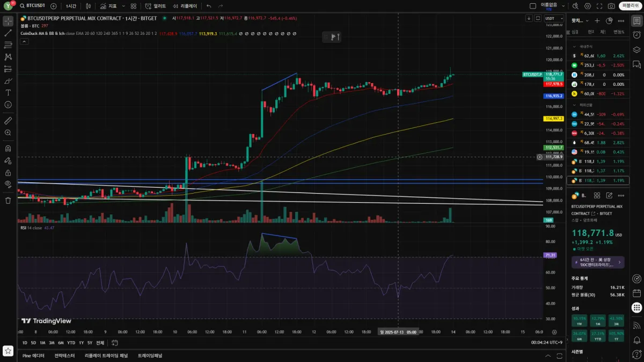Open the watchlist panel sidebar icon
644x362 pixels.
[636, 21]
